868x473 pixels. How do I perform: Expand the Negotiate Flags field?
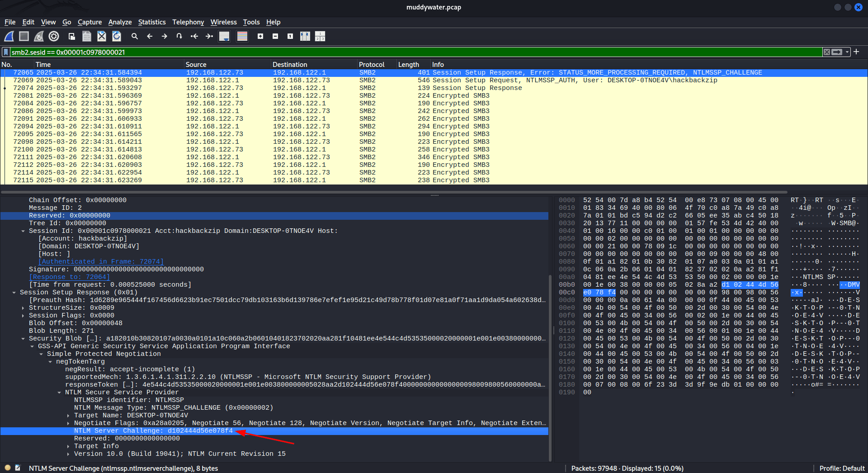(68, 423)
